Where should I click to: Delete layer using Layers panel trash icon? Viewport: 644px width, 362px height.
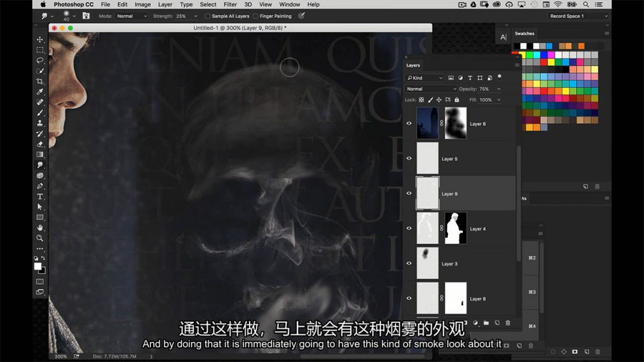[508, 323]
